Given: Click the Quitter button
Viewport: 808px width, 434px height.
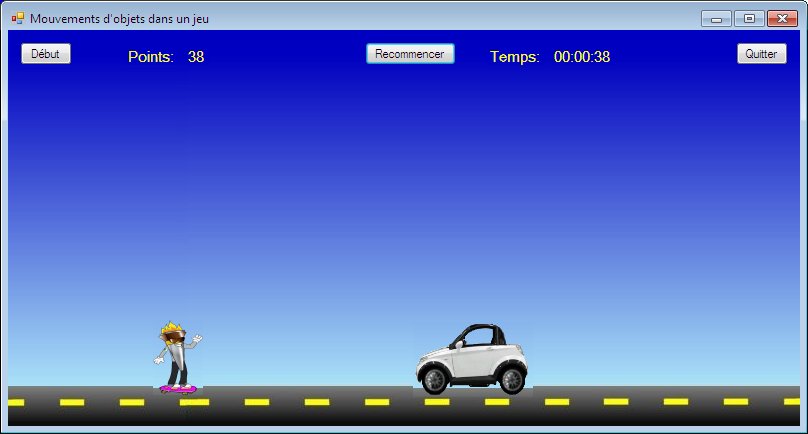Looking at the screenshot, I should pyautogui.click(x=762, y=54).
